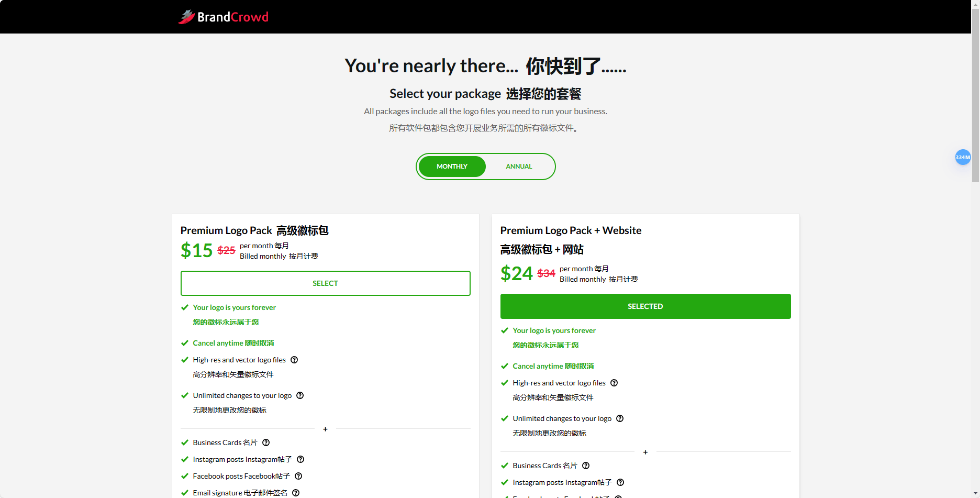Click Unlimited changes help icon in Website package
Image resolution: width=980 pixels, height=498 pixels.
(620, 418)
